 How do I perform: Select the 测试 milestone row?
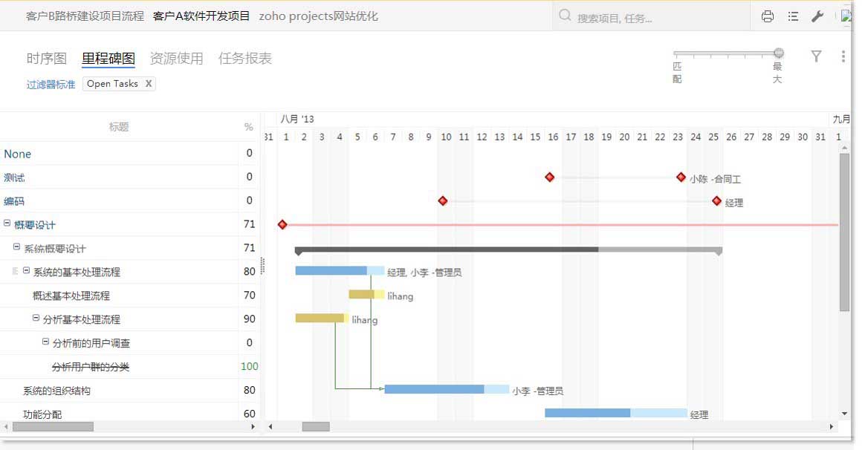click(130, 177)
